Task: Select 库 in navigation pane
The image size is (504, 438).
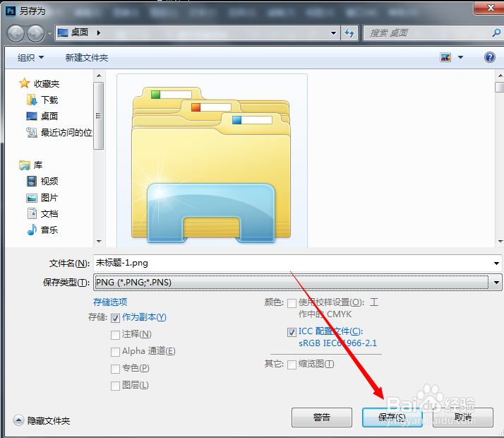Action: point(38,165)
